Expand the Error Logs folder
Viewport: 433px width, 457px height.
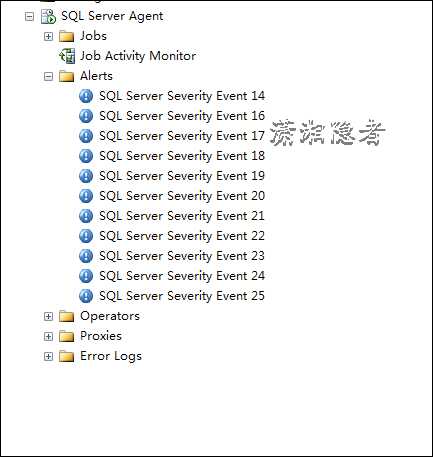point(48,356)
